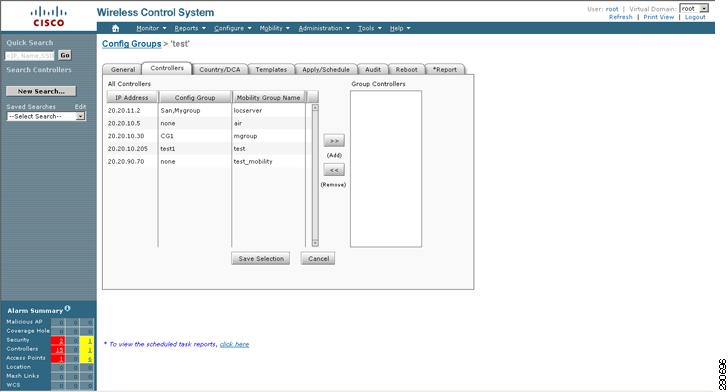This screenshot has height=392, width=728.
Task: Select controller row 20.20.10.5
Action: [206, 123]
